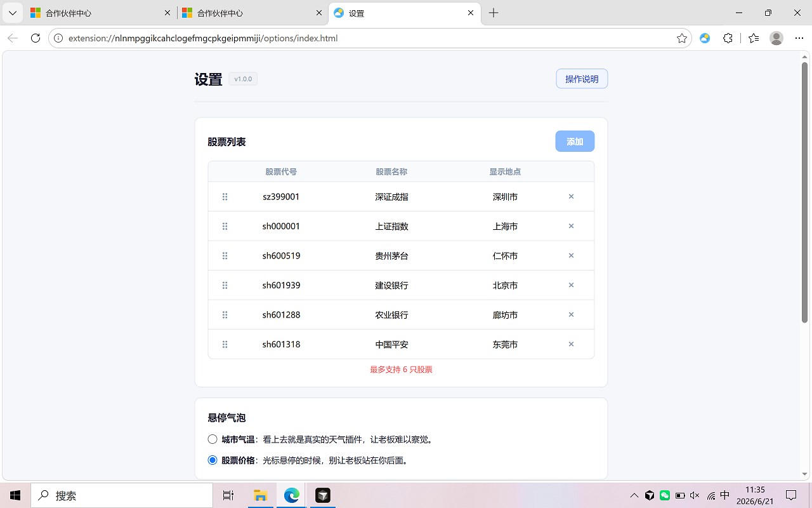Open the 操作说明 instructions
Image resolution: width=812 pixels, height=508 pixels.
(x=582, y=79)
